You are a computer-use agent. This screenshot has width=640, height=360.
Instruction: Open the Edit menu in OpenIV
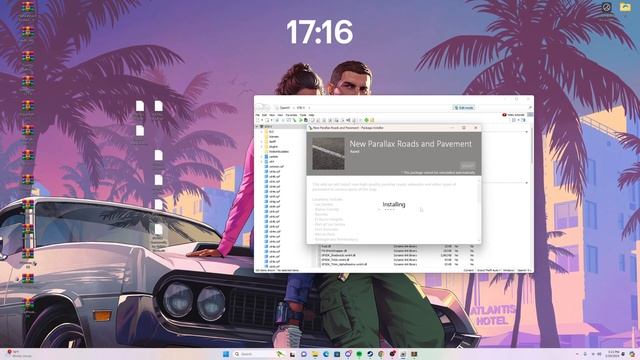(x=264, y=115)
